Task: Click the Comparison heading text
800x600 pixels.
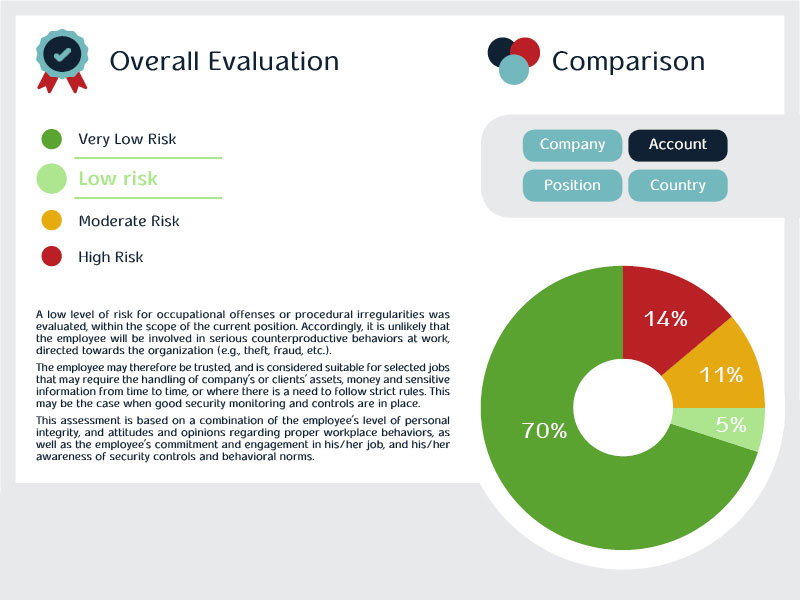Action: (628, 61)
